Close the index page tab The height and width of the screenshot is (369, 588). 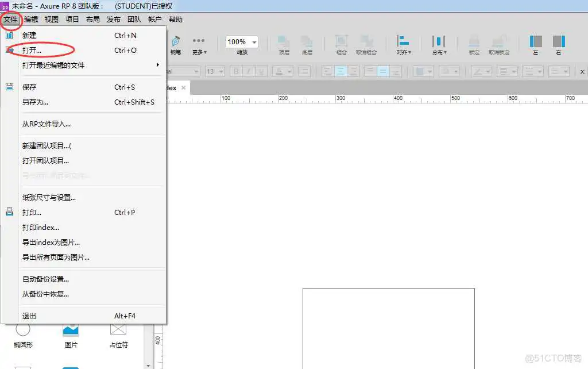coord(183,87)
